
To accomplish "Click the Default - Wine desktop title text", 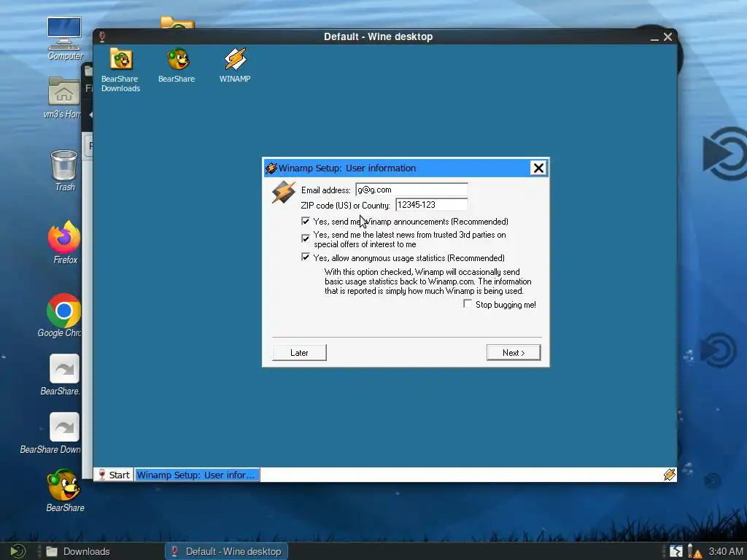I will point(379,36).
